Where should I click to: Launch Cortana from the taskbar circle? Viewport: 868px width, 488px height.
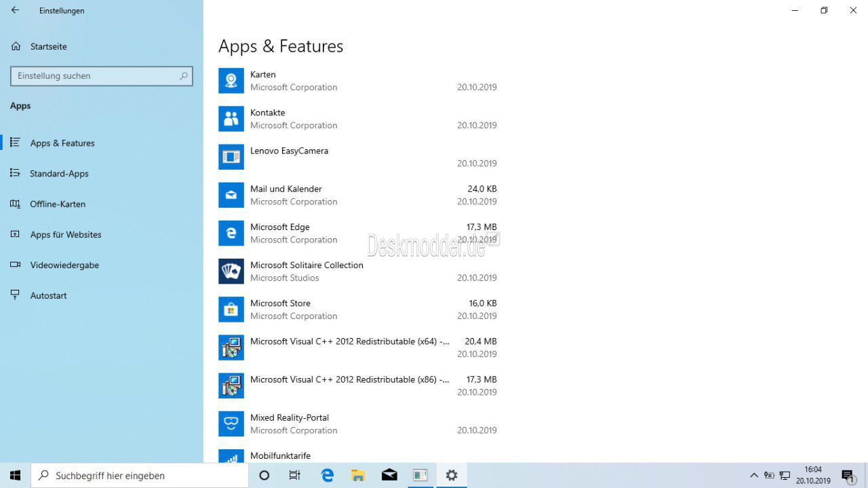[264, 475]
